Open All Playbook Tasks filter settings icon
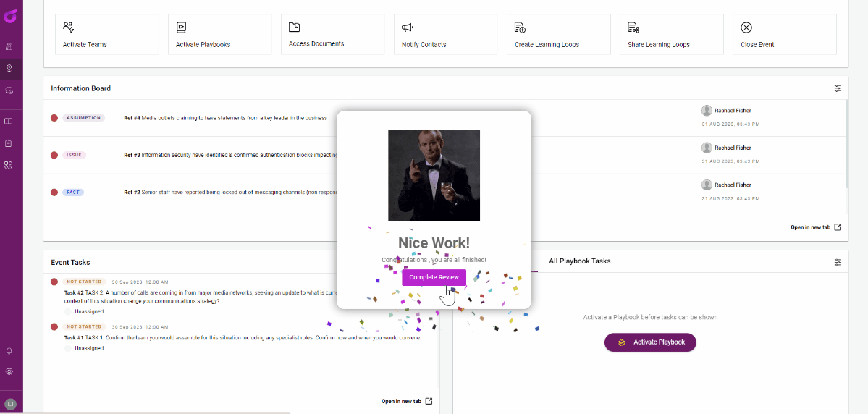The image size is (868, 414). (x=838, y=262)
